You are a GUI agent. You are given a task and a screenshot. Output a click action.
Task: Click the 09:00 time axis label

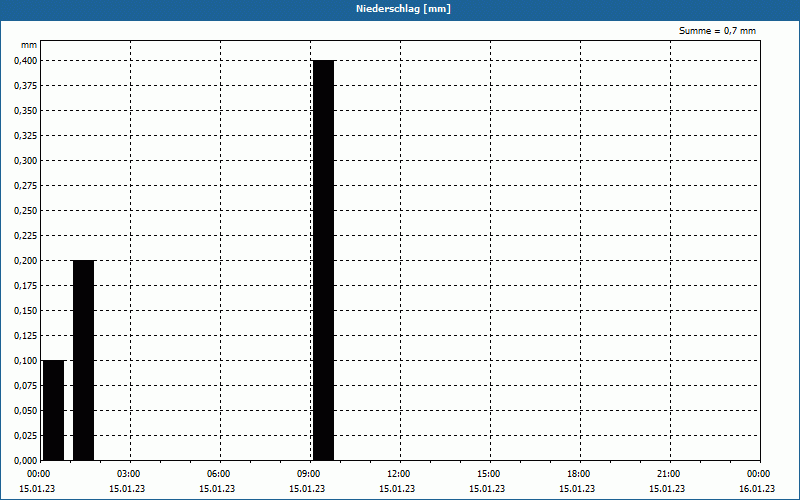[x=309, y=474]
